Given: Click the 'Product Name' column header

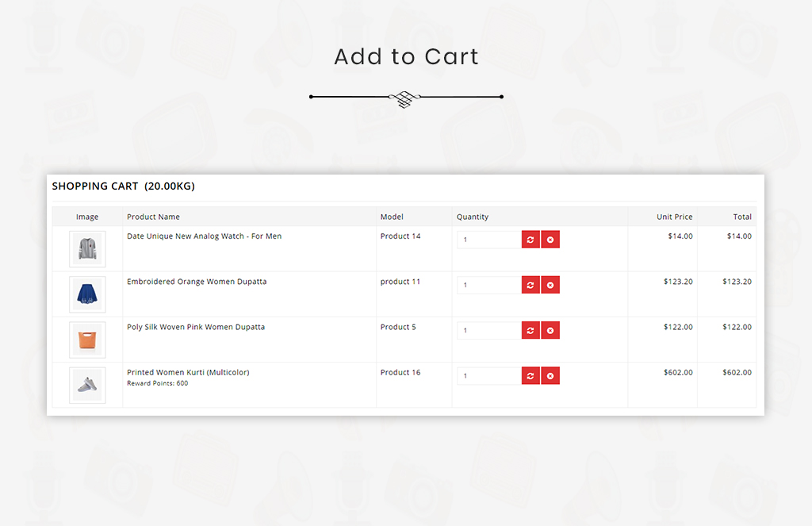Looking at the screenshot, I should point(153,217).
